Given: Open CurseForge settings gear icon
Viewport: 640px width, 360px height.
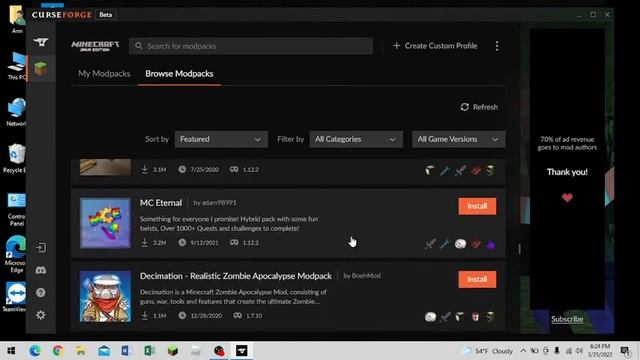Looking at the screenshot, I should pyautogui.click(x=41, y=315).
